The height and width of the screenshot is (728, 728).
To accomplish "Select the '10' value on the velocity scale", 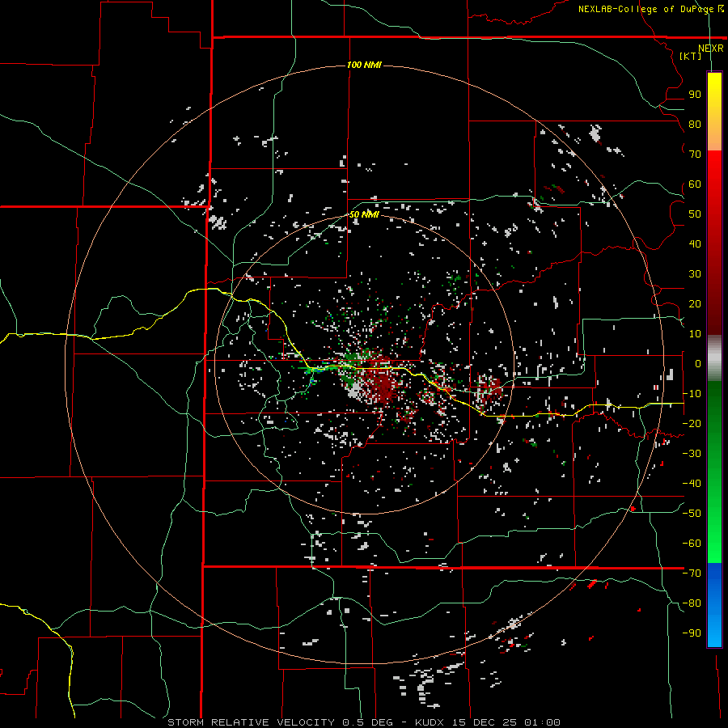I will pyautogui.click(x=695, y=334).
